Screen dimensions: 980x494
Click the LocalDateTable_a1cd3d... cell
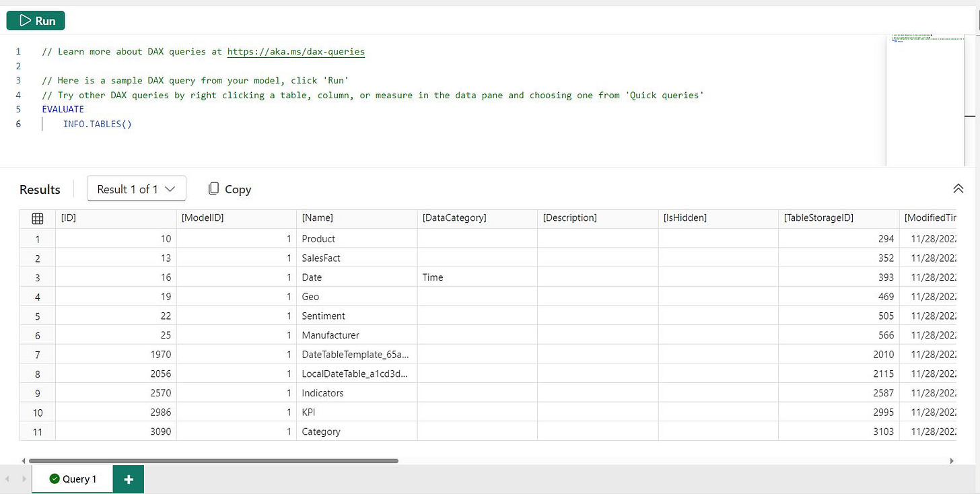pyautogui.click(x=357, y=374)
